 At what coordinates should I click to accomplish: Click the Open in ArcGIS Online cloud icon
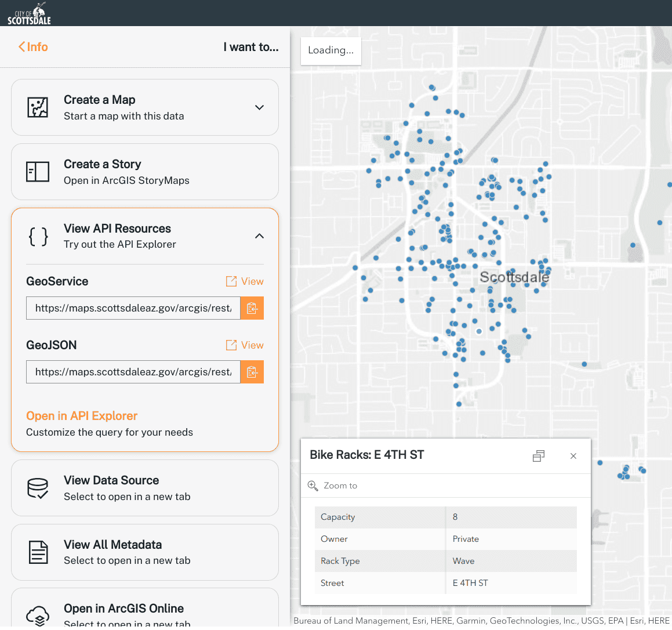point(38,615)
